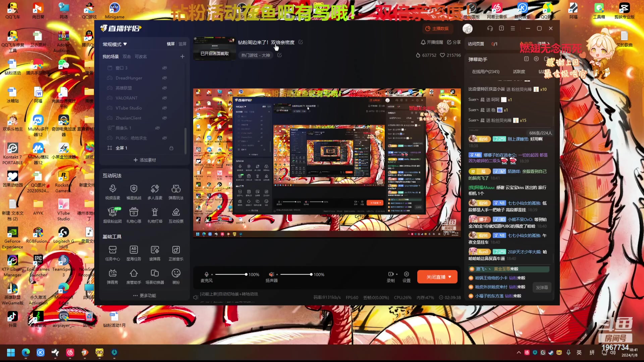
Task: Open the help question-mark icon
Action: [x=501, y=28]
